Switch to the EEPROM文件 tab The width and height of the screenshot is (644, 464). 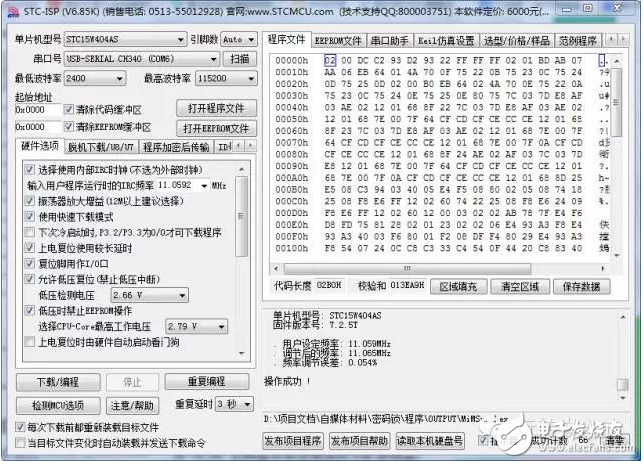click(x=337, y=41)
